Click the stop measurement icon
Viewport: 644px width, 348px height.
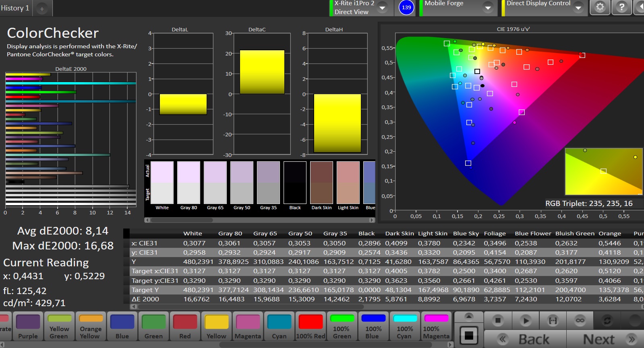coord(498,320)
